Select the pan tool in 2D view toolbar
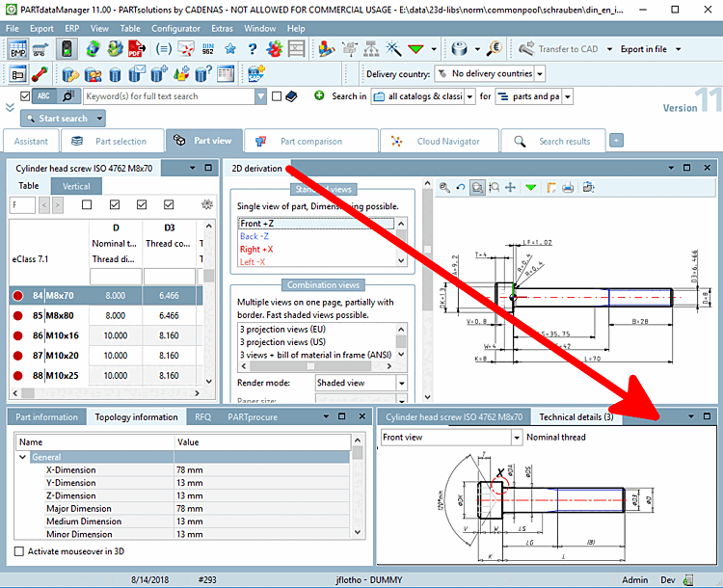Image resolution: width=723 pixels, height=588 pixels. 511,187
